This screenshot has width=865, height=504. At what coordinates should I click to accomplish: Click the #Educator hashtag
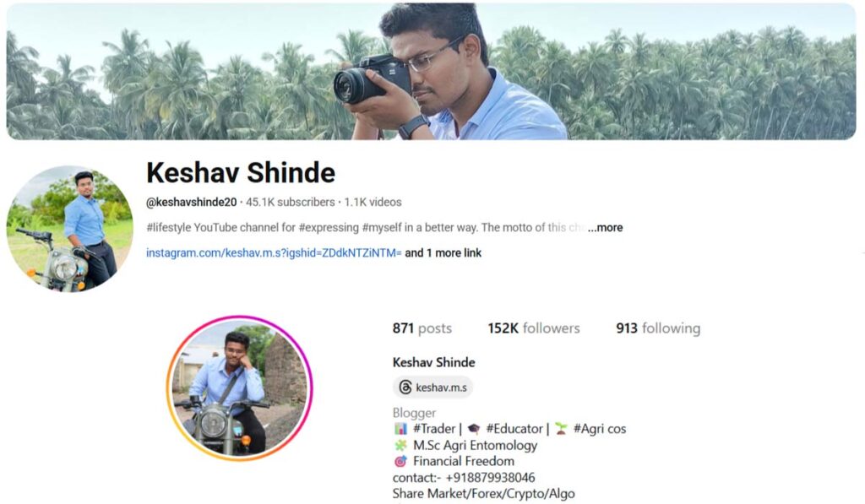click(514, 429)
